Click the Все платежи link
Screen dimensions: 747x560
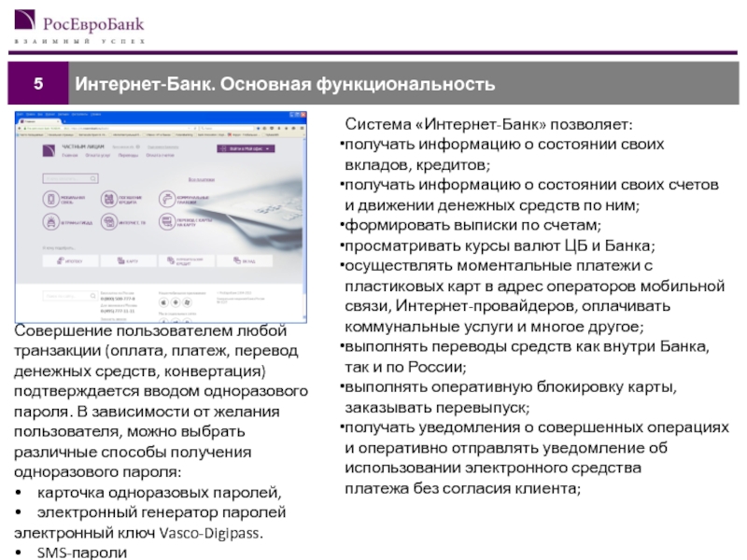point(202,180)
